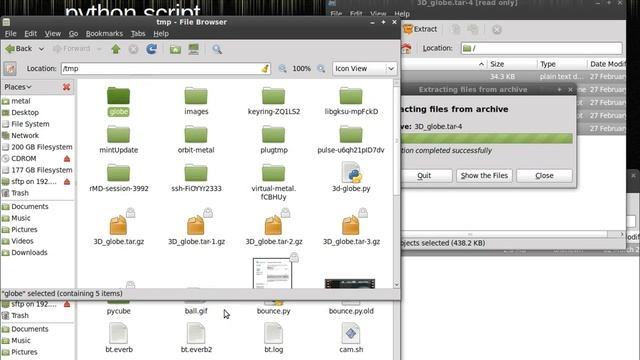
Task: Zoom in in the file browser
Action: (x=321, y=69)
